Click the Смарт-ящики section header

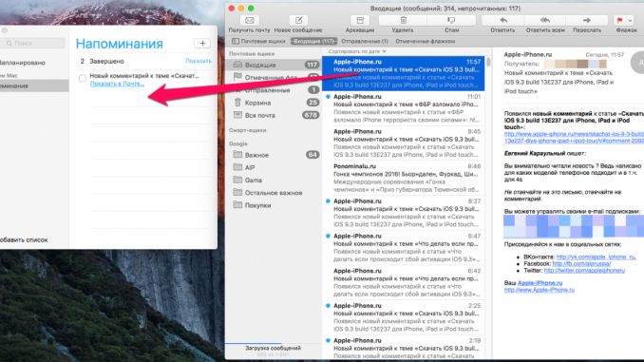pos(248,130)
